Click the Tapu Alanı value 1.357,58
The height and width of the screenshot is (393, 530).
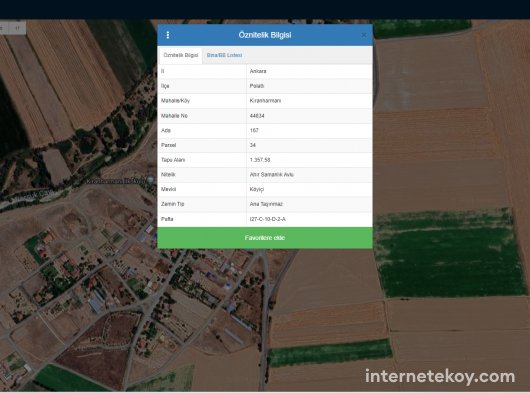tap(260, 160)
